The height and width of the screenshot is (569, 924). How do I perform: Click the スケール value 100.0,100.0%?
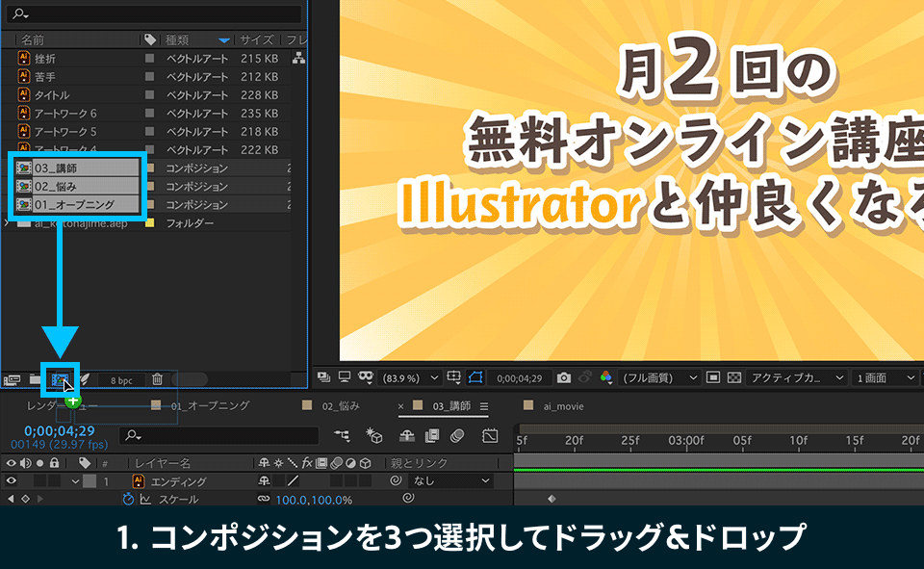pyautogui.click(x=314, y=500)
